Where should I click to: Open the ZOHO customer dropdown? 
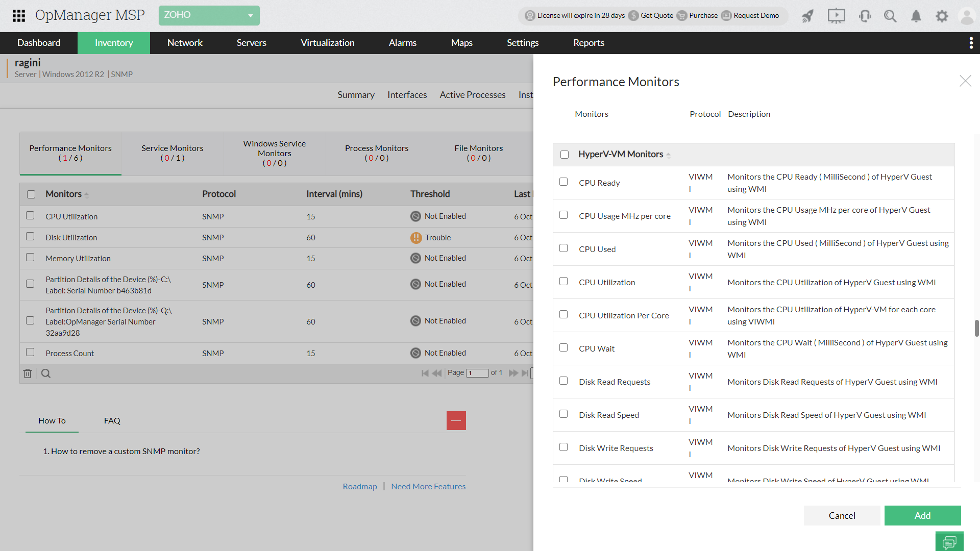tap(209, 15)
